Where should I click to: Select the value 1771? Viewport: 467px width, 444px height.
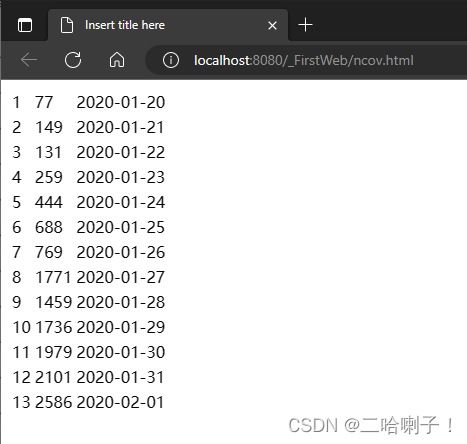point(53,277)
